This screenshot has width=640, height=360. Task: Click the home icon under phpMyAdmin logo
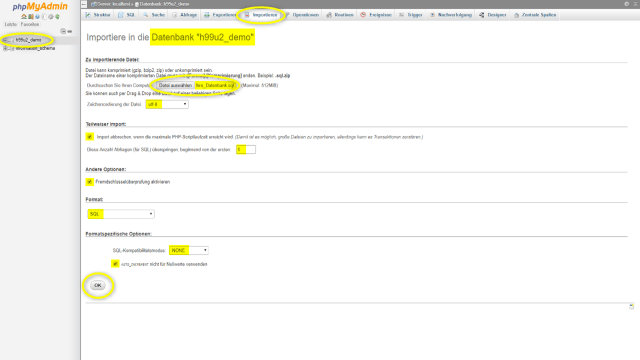24,17
